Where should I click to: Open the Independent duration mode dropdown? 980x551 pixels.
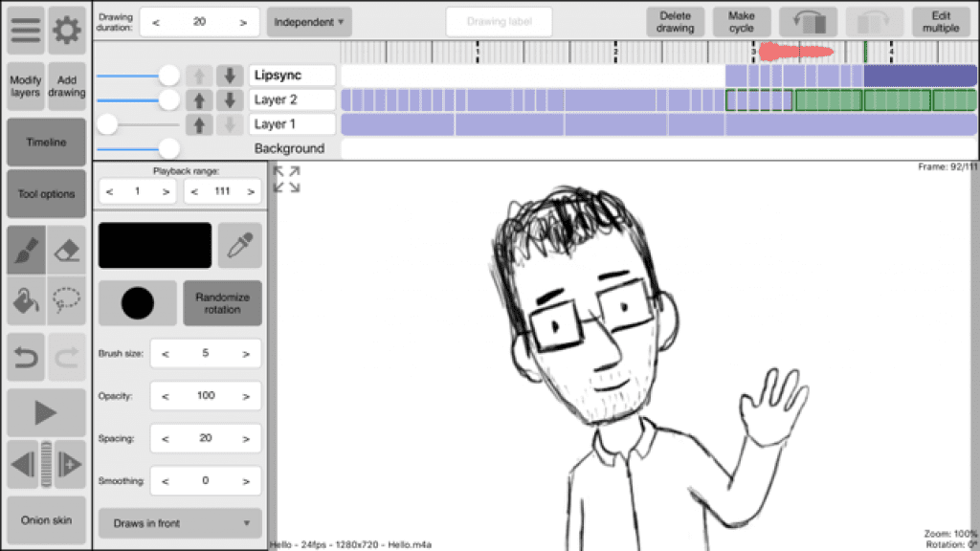tap(308, 21)
